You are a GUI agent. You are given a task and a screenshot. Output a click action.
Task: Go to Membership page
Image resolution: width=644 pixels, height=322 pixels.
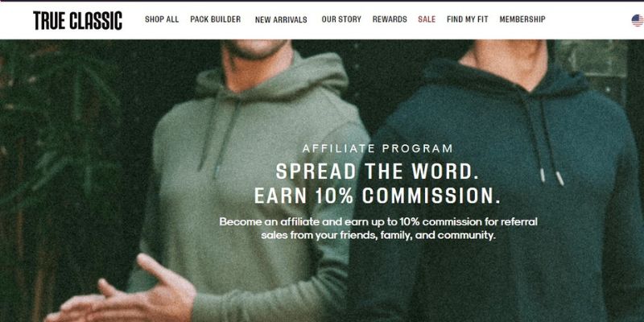coord(522,19)
